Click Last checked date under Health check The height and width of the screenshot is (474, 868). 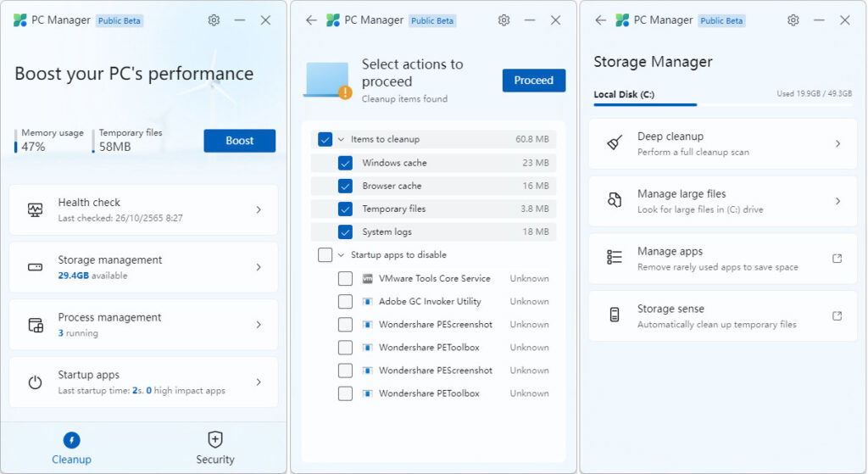(120, 218)
